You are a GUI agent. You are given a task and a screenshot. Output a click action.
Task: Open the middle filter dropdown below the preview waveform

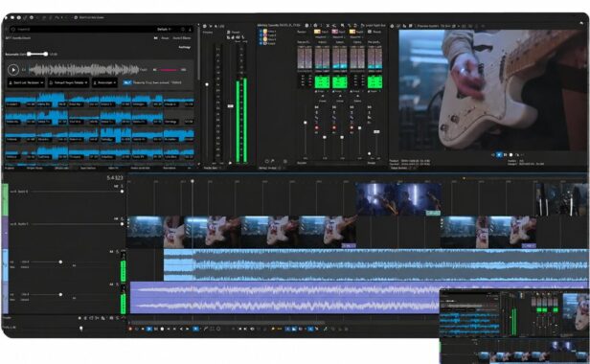(x=69, y=82)
